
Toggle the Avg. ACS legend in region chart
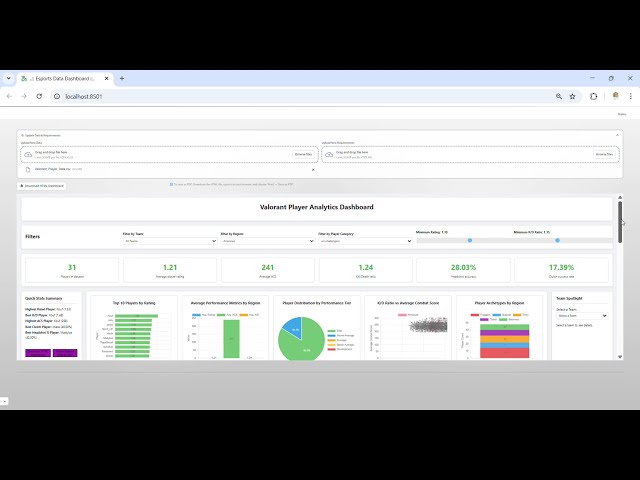(x=227, y=315)
